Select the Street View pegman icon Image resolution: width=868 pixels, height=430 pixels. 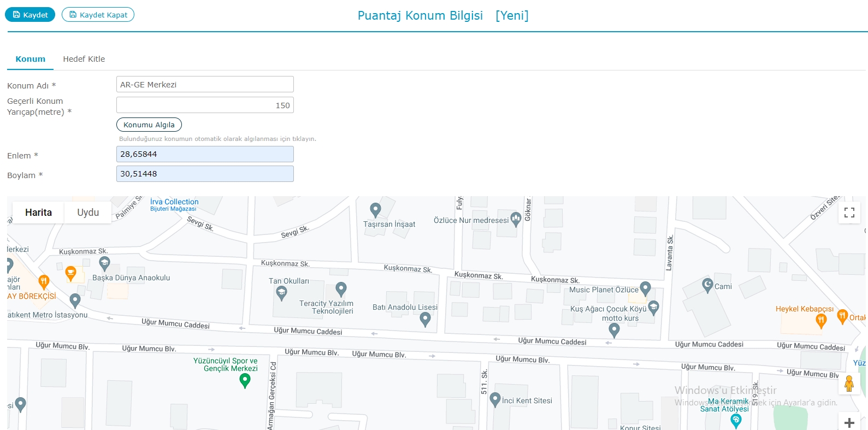pyautogui.click(x=849, y=384)
